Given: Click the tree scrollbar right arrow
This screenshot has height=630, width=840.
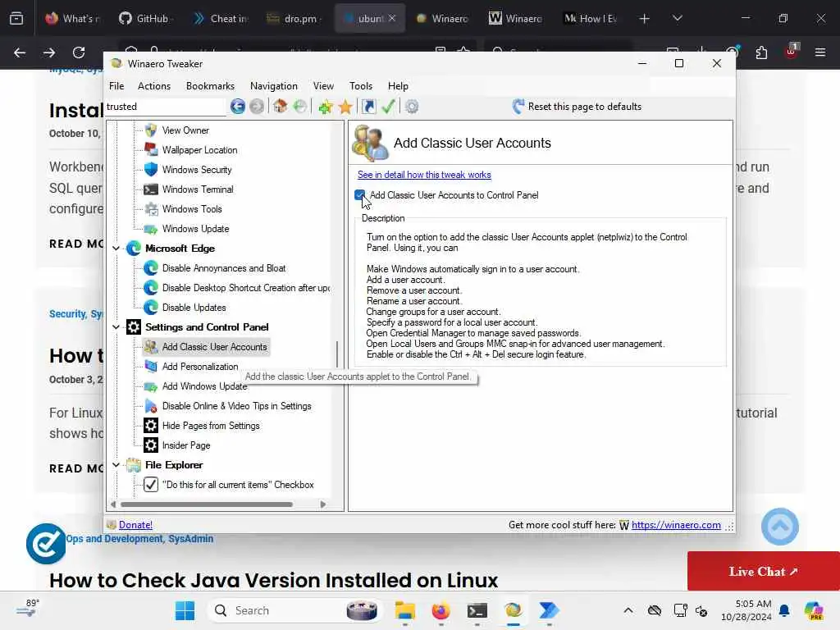Looking at the screenshot, I should click(323, 504).
